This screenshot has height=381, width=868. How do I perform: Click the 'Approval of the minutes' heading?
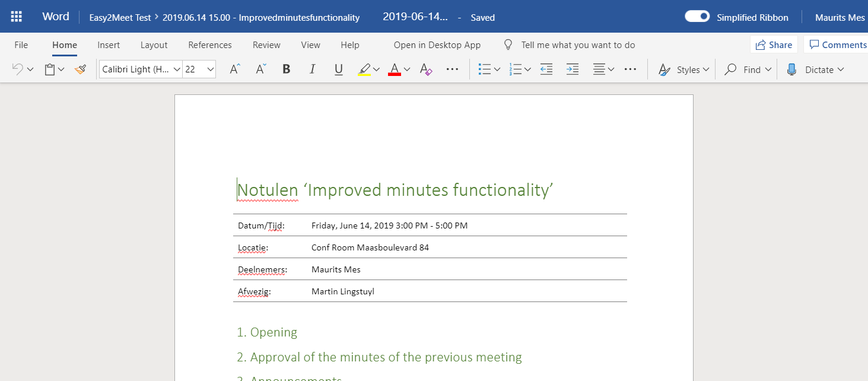click(x=379, y=357)
